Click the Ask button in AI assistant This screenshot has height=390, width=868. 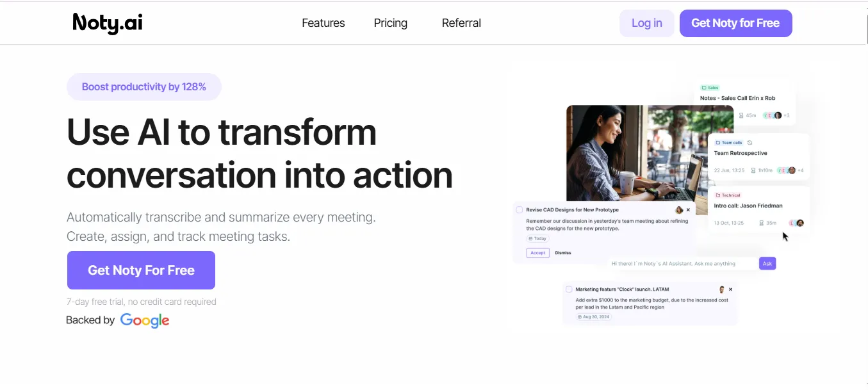coord(767,263)
